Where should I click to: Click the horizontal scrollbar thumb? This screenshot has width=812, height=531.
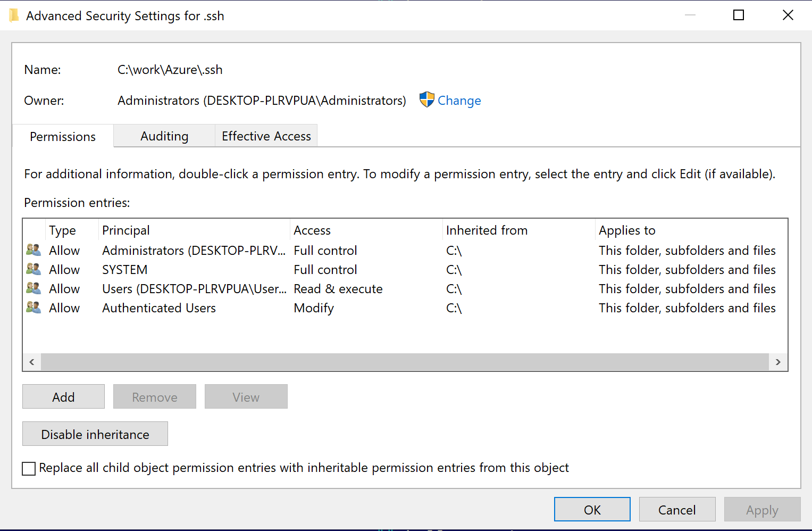click(404, 362)
